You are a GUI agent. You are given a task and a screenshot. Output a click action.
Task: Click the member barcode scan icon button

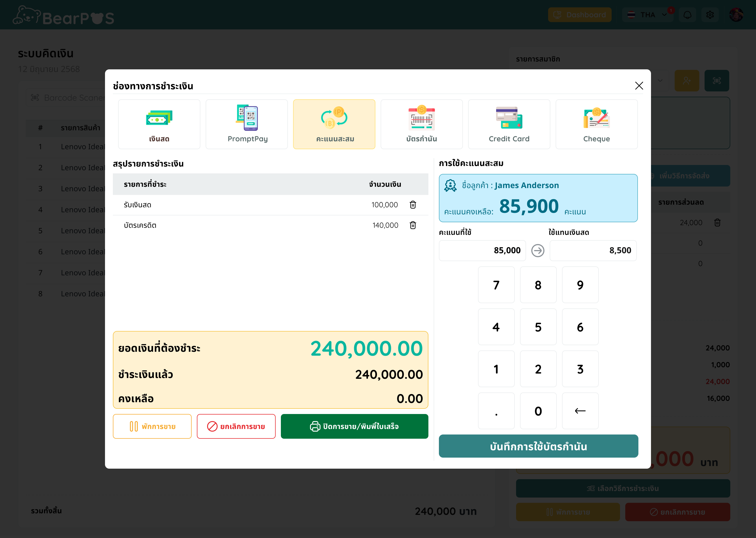(717, 80)
